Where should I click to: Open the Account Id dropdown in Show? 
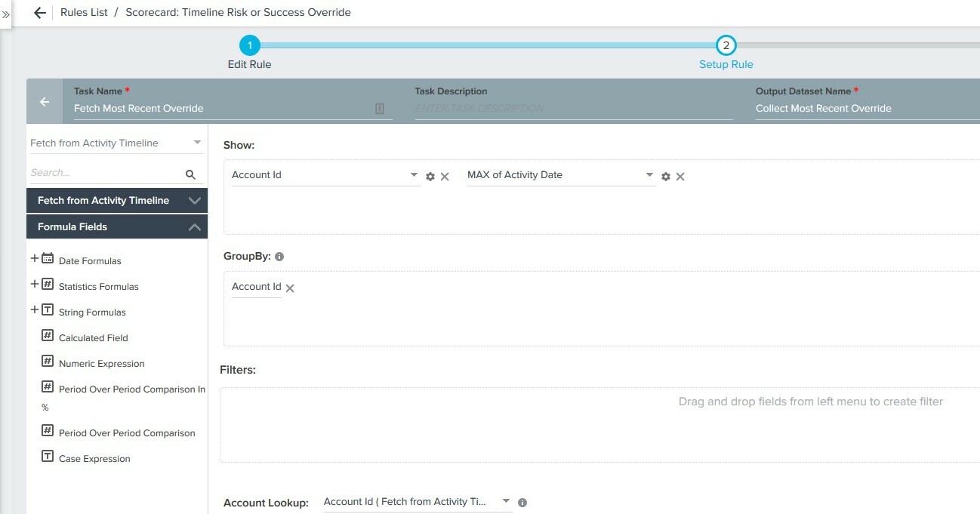pyautogui.click(x=325, y=175)
